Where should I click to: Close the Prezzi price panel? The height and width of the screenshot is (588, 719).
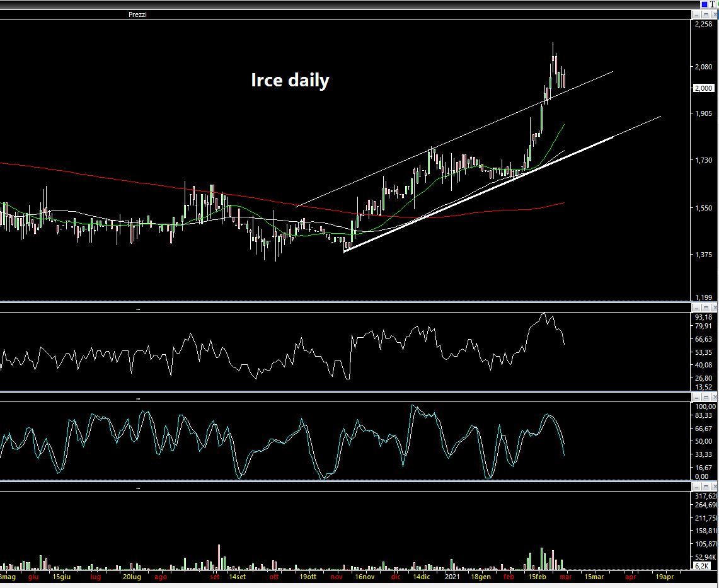(715, 14)
